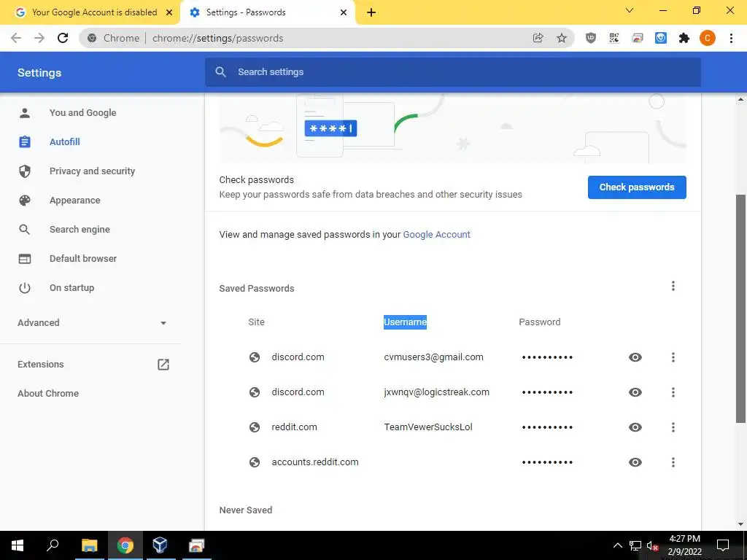Open the uBlock Origin shield extension

coord(591,38)
